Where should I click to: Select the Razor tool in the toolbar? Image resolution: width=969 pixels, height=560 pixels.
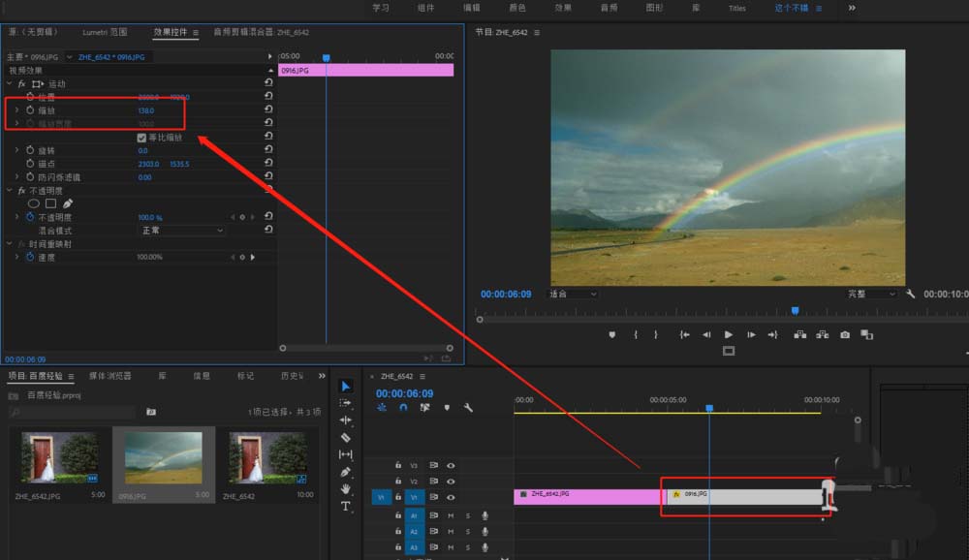(346, 437)
